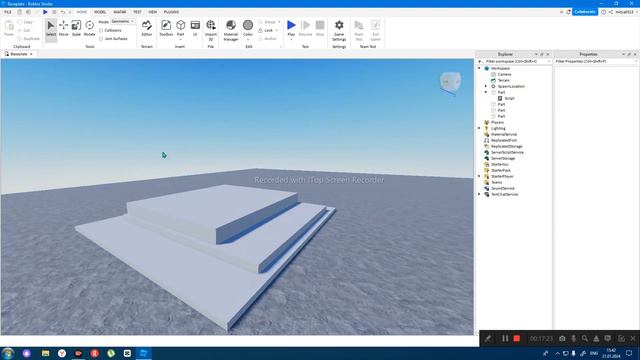Switch to the AVATAR ribbon tab
This screenshot has height=360, width=640.
click(x=120, y=12)
